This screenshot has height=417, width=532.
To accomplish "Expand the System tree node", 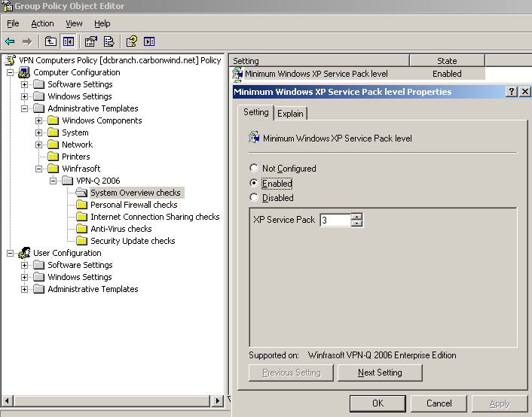I will coord(38,132).
